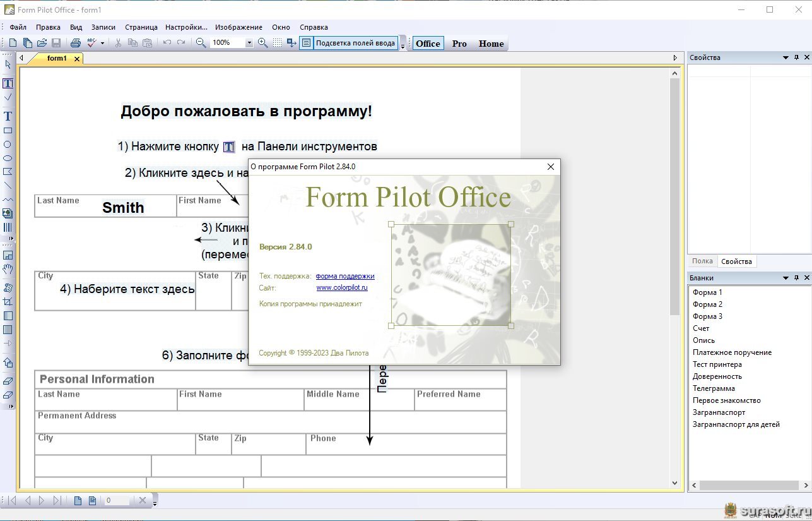Viewport: 812px width, 521px height.
Task: Pick the plain T text tool
Action: tap(8, 116)
